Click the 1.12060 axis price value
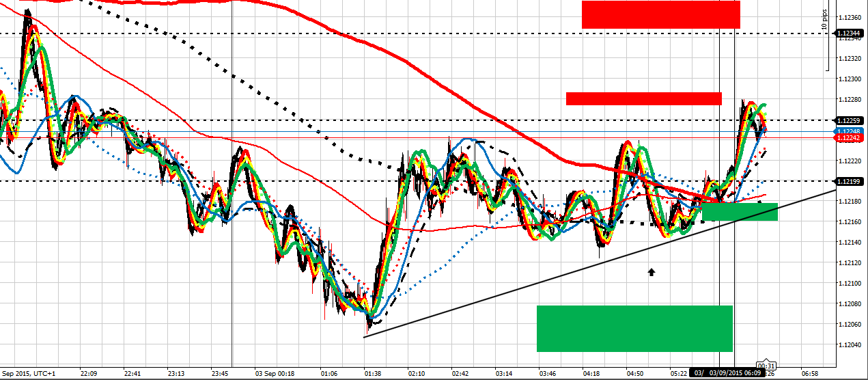868x380 pixels. pyautogui.click(x=850, y=325)
